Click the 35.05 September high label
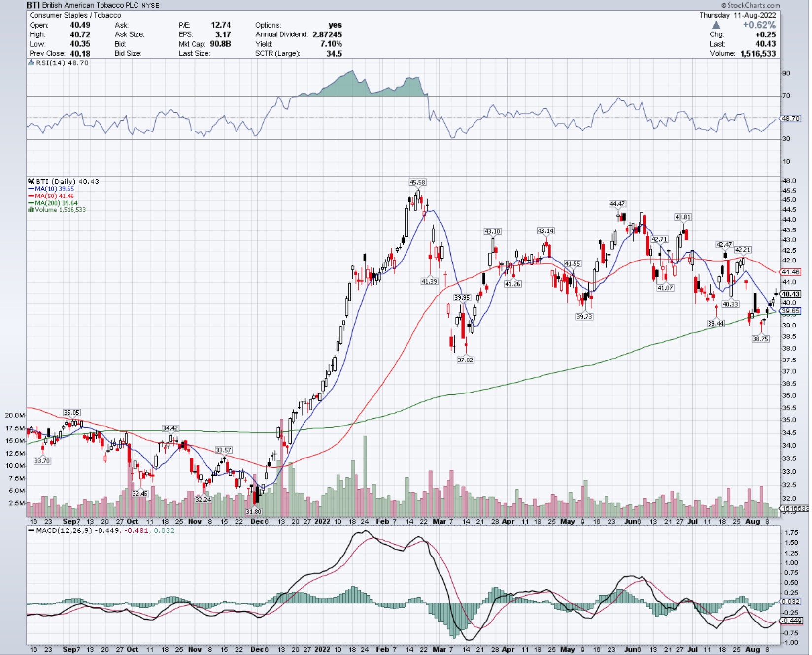This screenshot has height=655, width=812. (x=71, y=413)
